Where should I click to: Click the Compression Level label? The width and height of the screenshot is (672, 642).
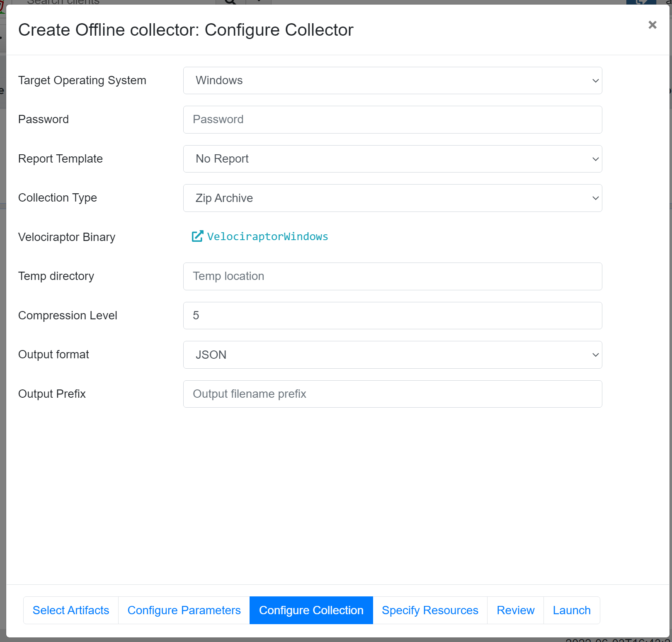pos(68,315)
